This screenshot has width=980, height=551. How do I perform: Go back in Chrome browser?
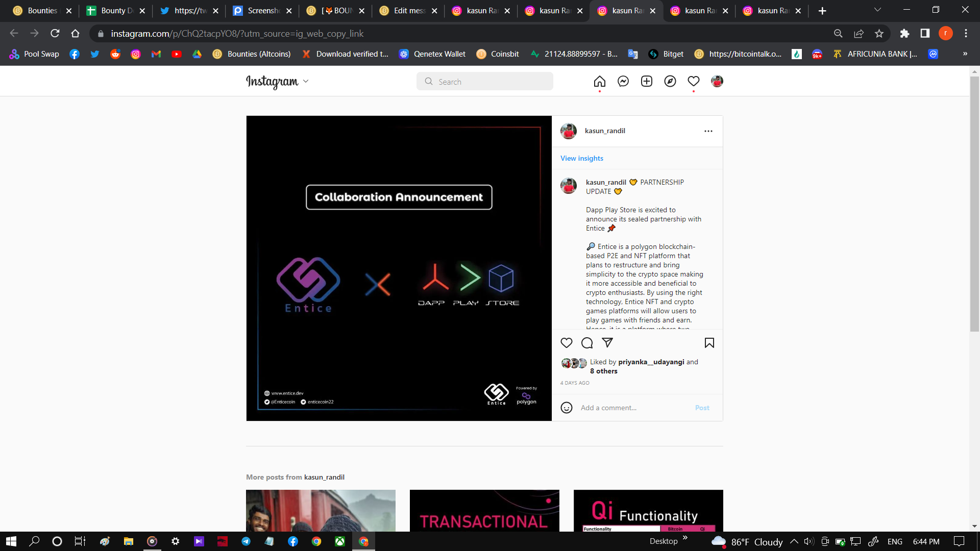point(14,34)
